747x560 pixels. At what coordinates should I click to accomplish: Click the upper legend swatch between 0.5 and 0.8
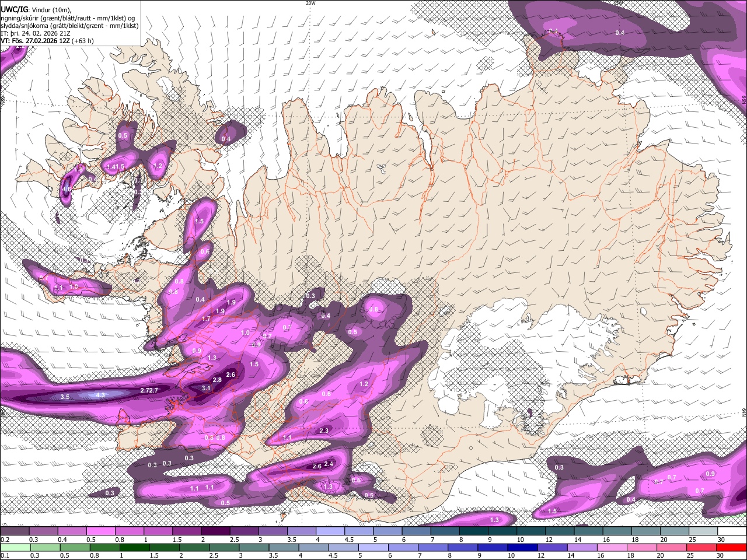[100, 531]
